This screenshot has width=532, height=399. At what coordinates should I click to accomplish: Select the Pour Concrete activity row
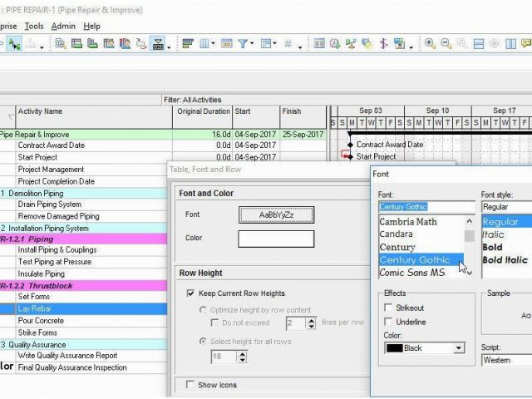(x=83, y=321)
